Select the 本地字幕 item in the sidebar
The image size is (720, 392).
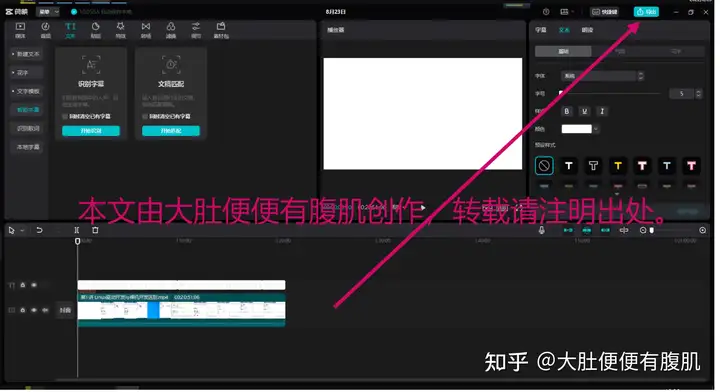[28, 147]
